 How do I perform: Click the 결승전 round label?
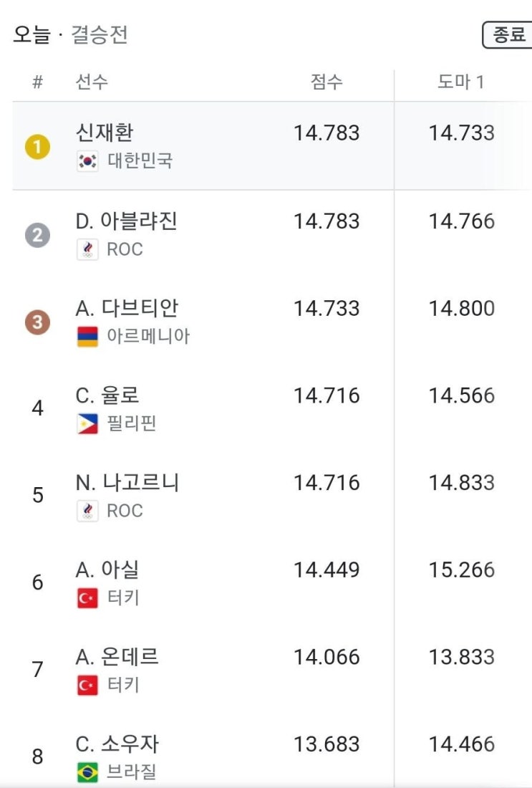pos(99,34)
